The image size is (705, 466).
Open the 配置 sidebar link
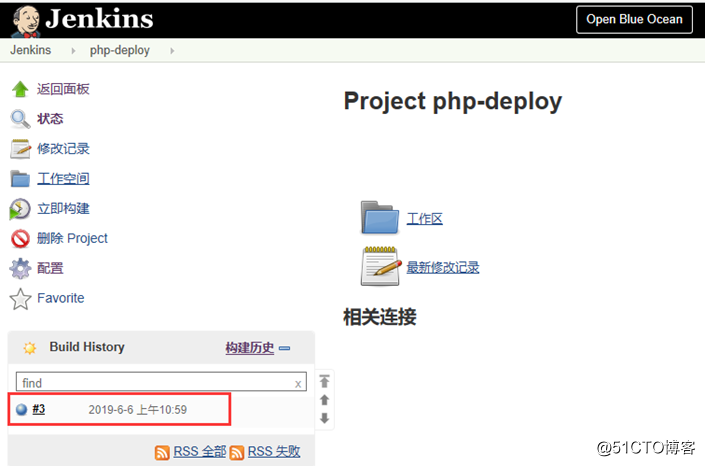pyautogui.click(x=50, y=268)
